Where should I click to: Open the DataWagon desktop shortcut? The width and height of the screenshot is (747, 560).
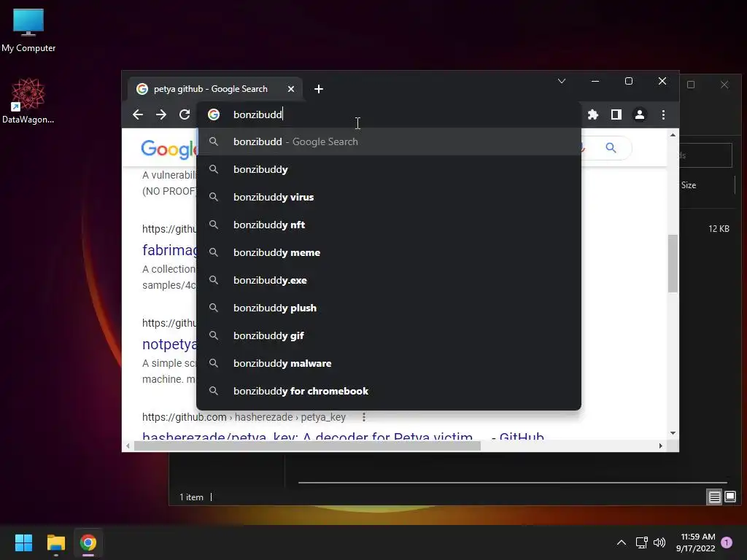(x=28, y=101)
